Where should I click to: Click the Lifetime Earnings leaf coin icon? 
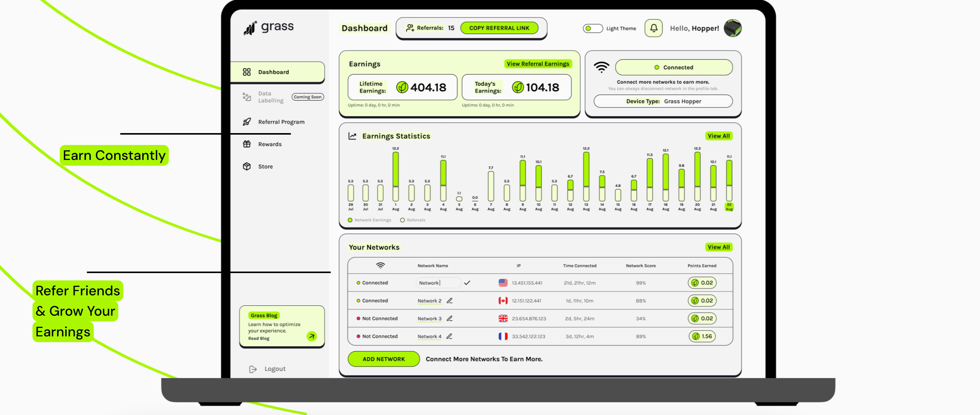(402, 87)
